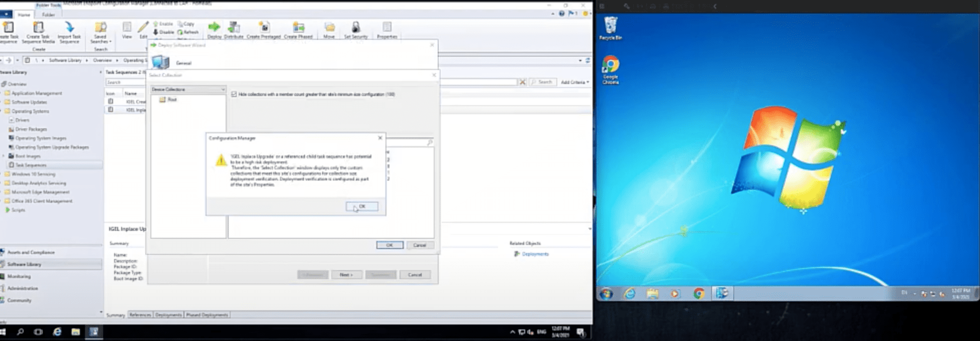Open the Community workspace
The width and height of the screenshot is (980, 341).
tap(51, 301)
